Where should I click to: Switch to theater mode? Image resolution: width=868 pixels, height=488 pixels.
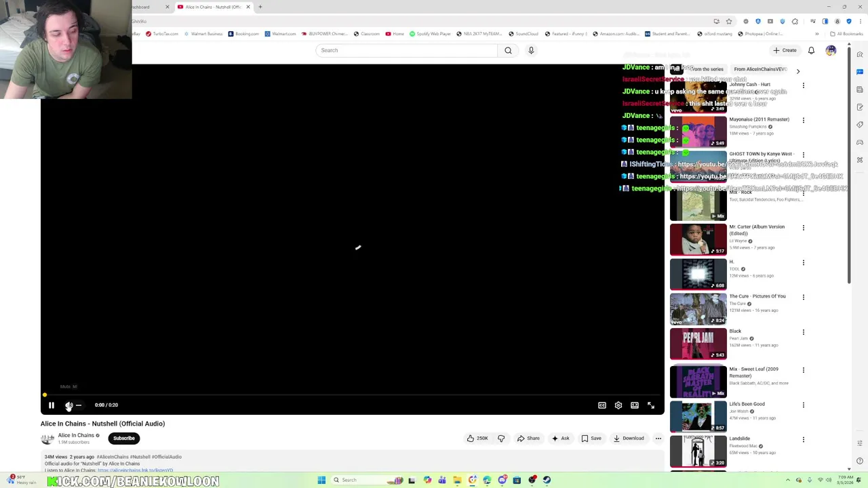(635, 405)
